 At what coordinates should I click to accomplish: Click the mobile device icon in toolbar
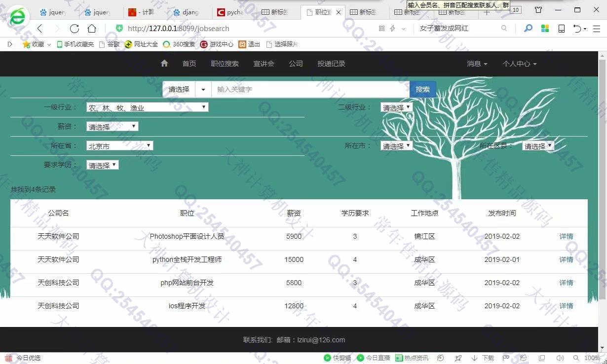(561, 29)
